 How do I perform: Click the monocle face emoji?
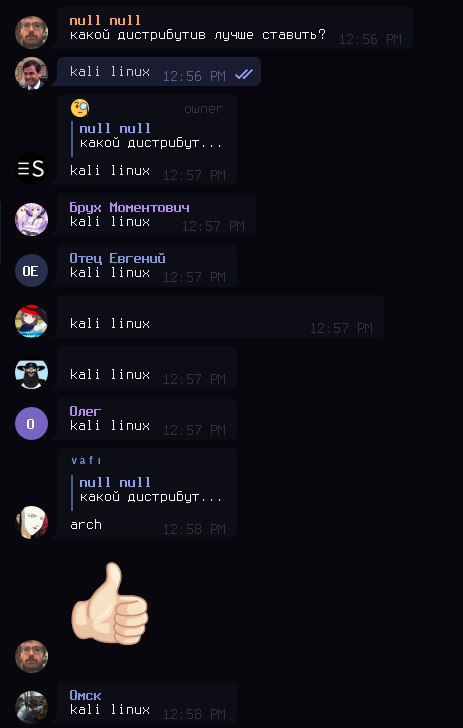tap(80, 108)
